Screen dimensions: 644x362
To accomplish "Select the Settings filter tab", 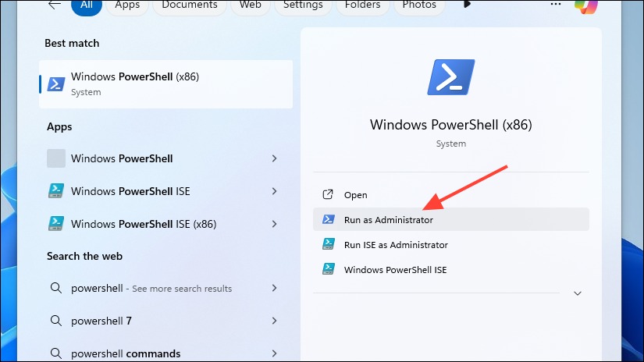I will (303, 5).
